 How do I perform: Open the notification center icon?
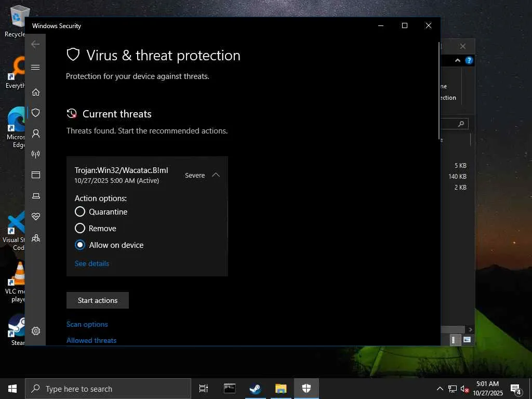click(x=516, y=389)
